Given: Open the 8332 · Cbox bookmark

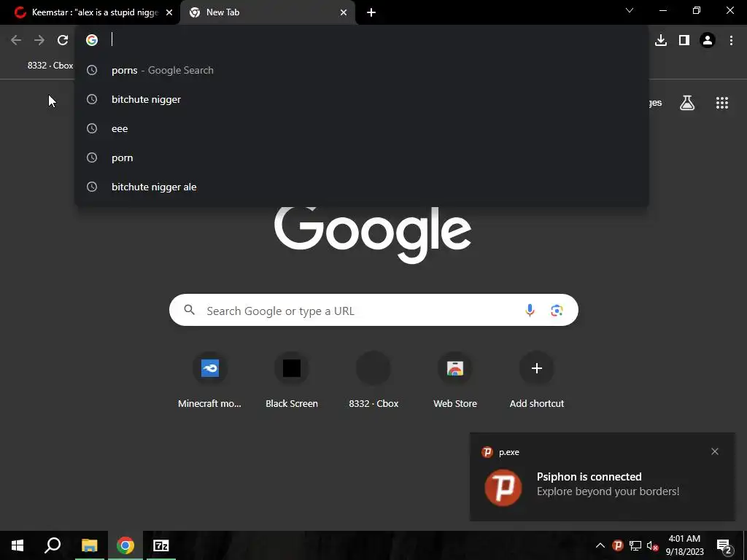Looking at the screenshot, I should coord(50,65).
